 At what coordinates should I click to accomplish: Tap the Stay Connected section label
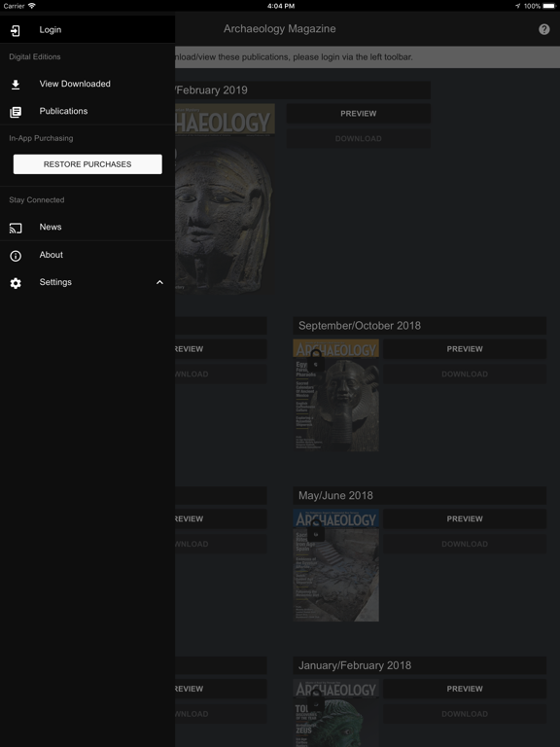click(x=37, y=199)
